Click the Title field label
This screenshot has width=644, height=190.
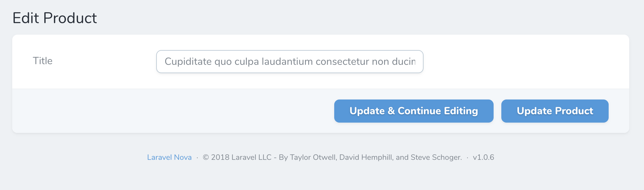point(43,61)
